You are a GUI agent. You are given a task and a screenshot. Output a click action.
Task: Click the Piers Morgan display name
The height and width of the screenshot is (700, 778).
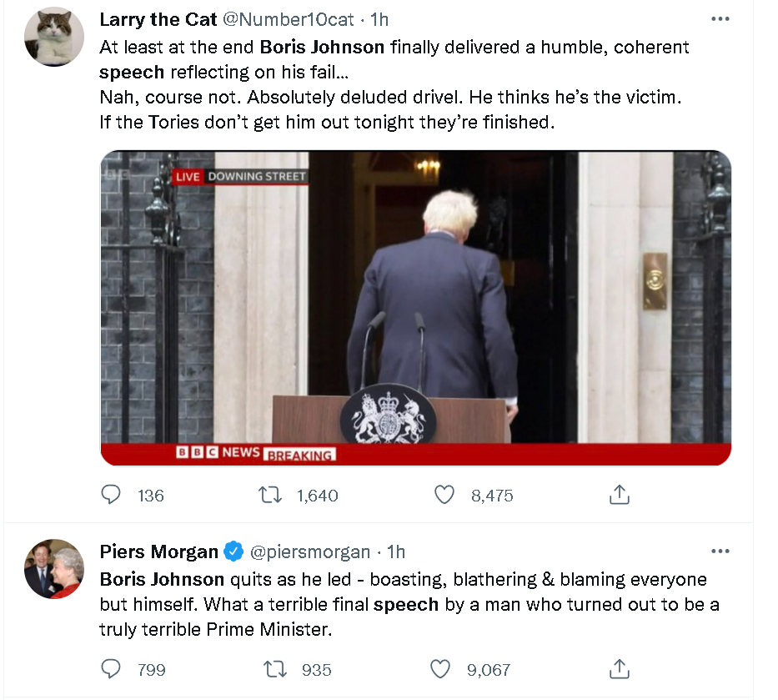pos(158,551)
